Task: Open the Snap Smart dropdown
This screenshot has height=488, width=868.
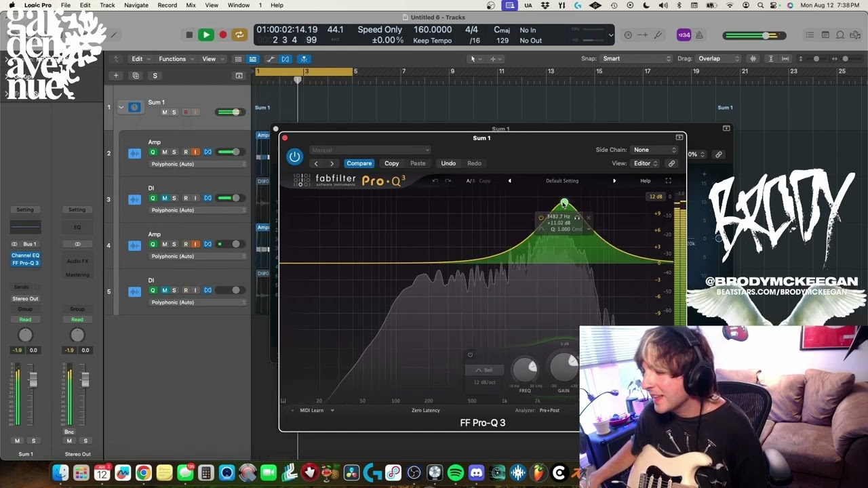Action: (635, 59)
